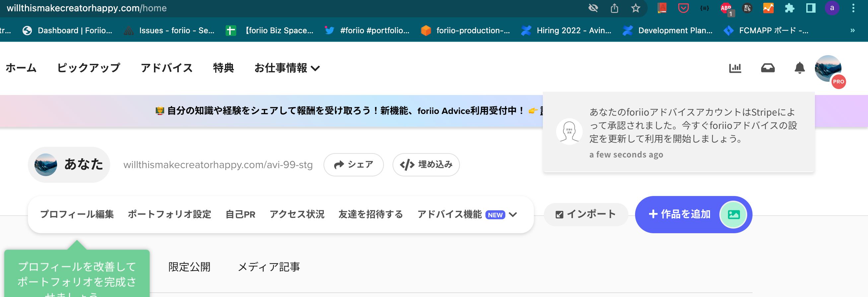
Task: Open ピックアップ navigation item
Action: tap(89, 68)
